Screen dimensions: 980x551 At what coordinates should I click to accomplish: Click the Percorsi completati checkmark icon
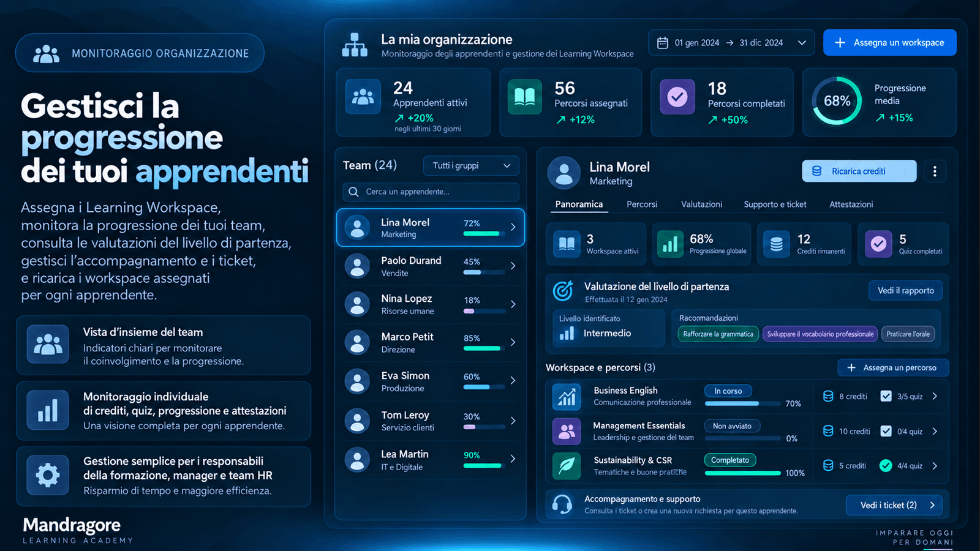[677, 97]
